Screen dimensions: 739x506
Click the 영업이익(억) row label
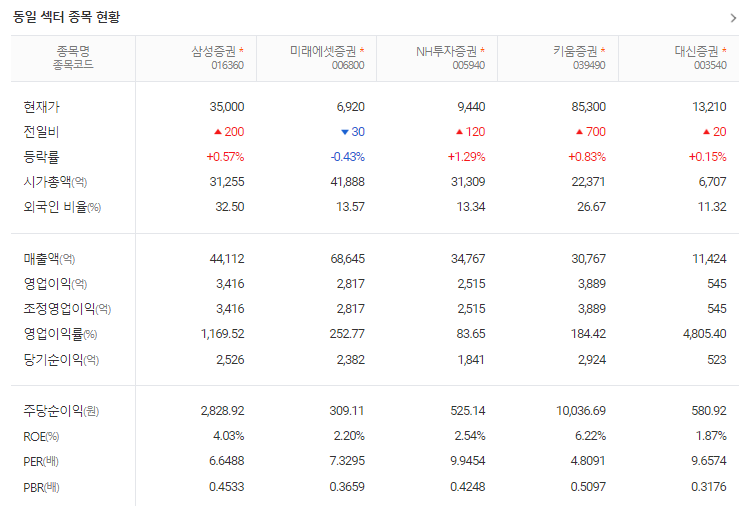pyautogui.click(x=56, y=284)
